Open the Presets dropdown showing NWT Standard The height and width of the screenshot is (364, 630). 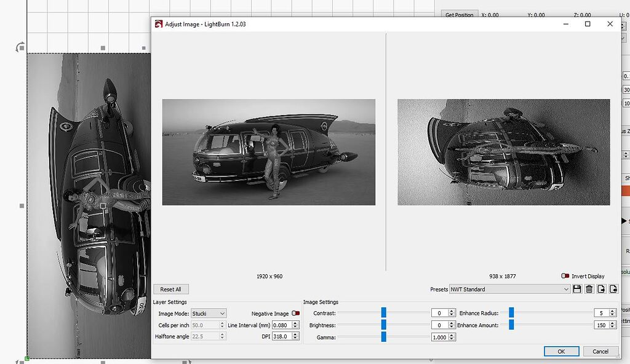509,289
